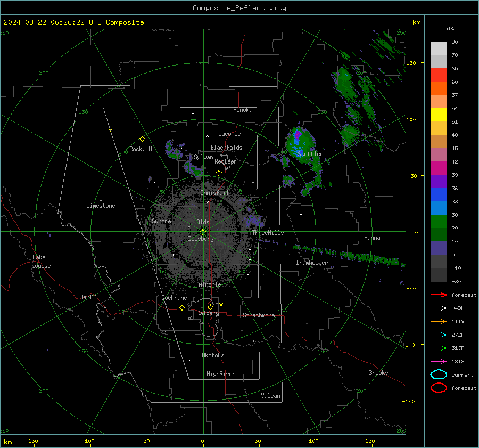Click the white 04DK arrow in the legend
The image size is (479, 448).
pos(439,308)
